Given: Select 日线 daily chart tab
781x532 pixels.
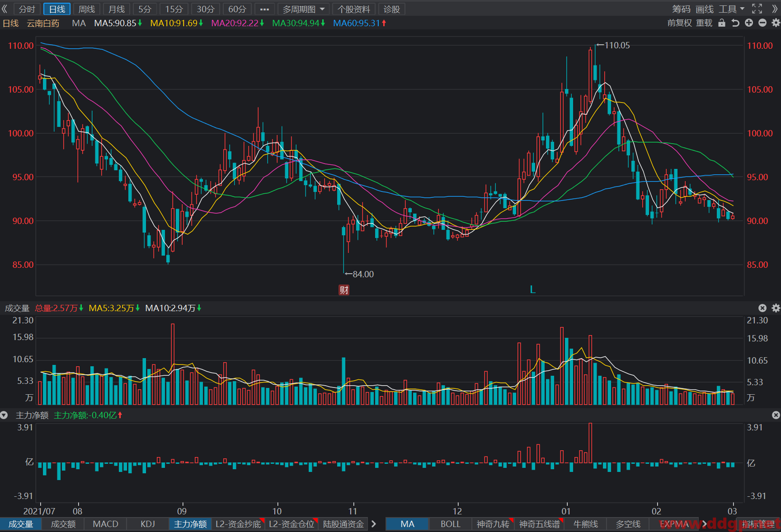Looking at the screenshot, I should pyautogui.click(x=57, y=9).
